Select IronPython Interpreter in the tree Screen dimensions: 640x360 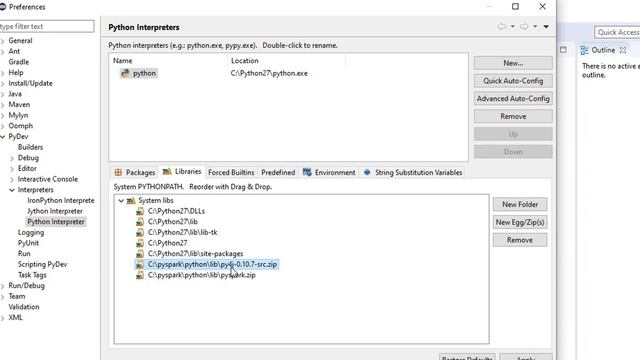[x=61, y=200]
